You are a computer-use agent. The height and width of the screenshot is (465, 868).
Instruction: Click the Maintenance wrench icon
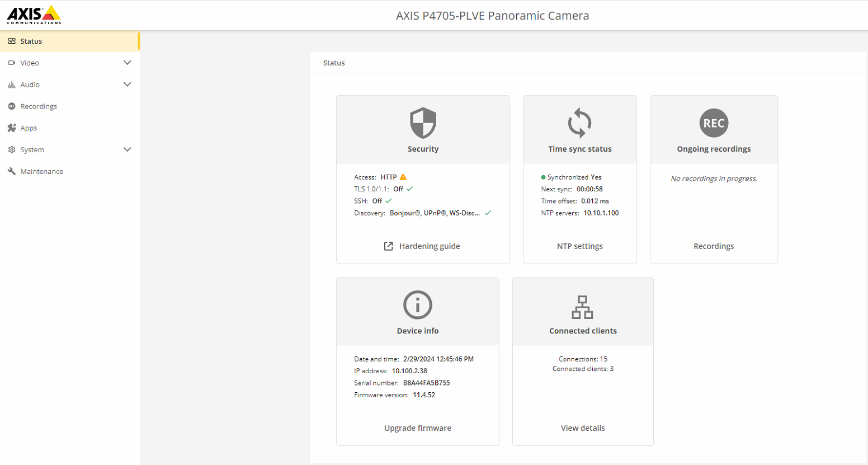[12, 171]
